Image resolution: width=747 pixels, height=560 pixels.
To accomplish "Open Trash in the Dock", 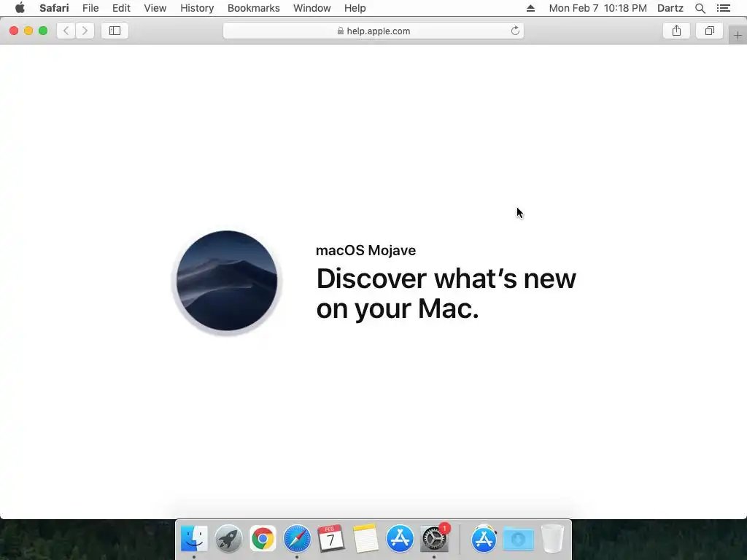I will 553,539.
